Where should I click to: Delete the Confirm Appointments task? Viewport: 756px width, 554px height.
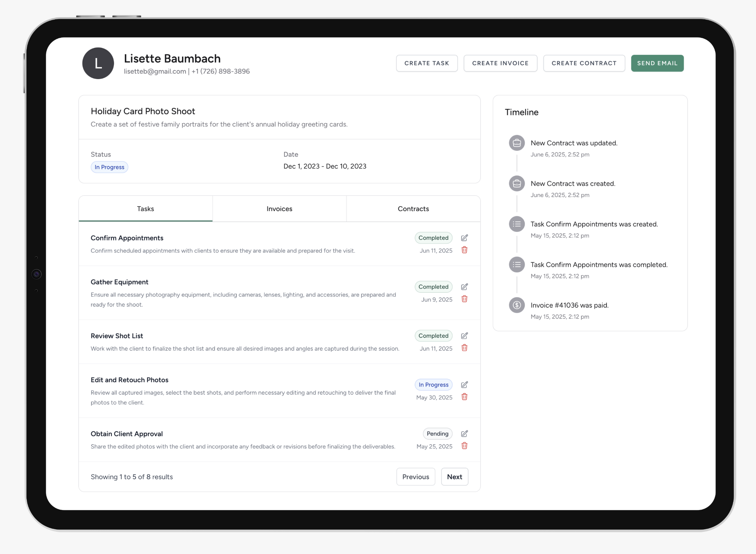pos(464,250)
